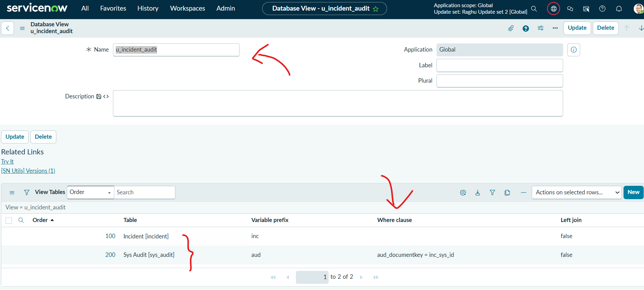Click the View Tables Search box
The height and width of the screenshot is (290, 644).
(x=145, y=192)
